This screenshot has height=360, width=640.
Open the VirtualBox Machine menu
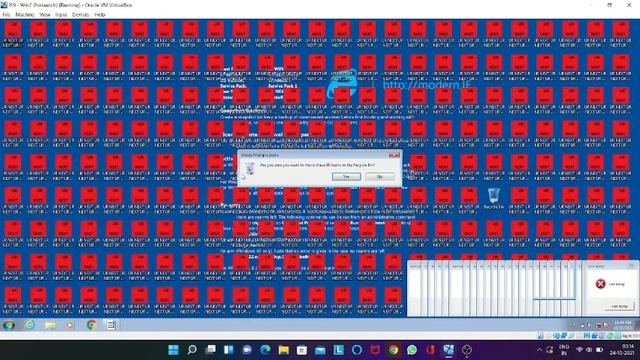coord(24,14)
